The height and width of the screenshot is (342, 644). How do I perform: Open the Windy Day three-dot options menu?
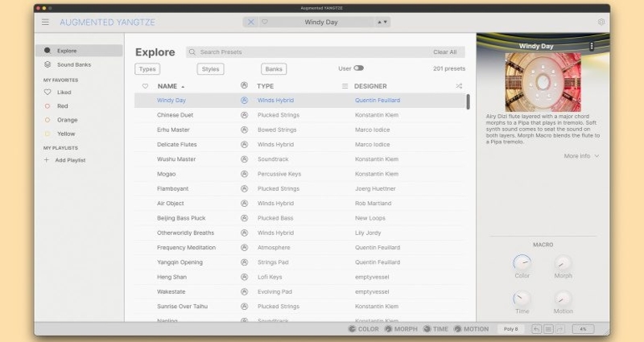[592, 46]
